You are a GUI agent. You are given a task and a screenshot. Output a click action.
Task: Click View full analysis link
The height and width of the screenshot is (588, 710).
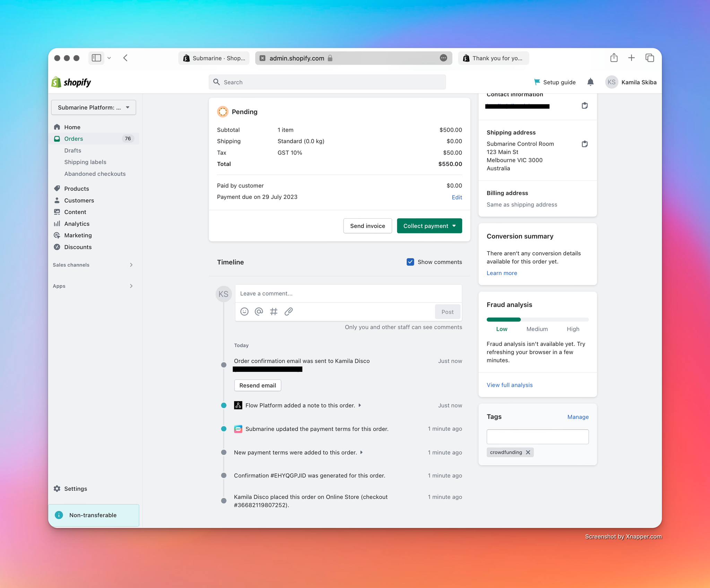click(510, 385)
